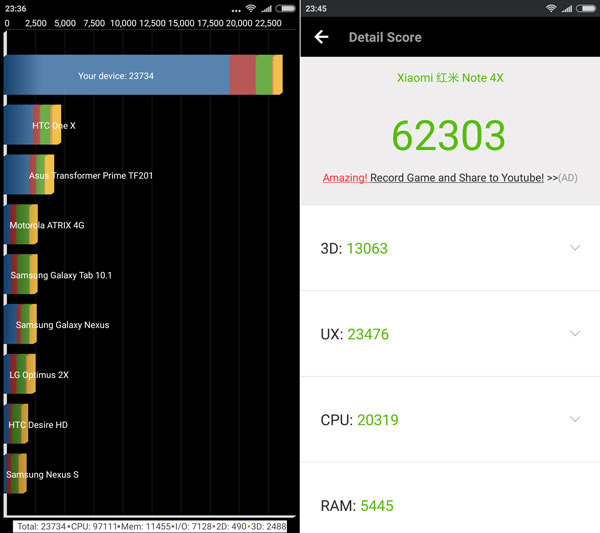Click the UX: 23476 score
600x533 pixels.
coord(354,334)
